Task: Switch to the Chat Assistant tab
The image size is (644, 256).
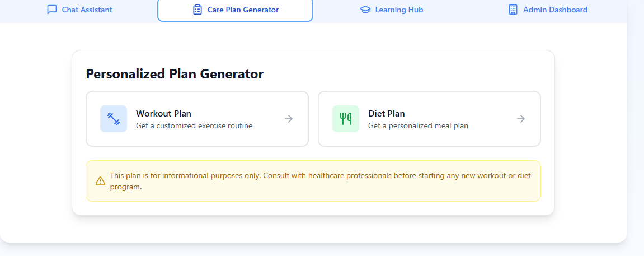Action: 87,10
